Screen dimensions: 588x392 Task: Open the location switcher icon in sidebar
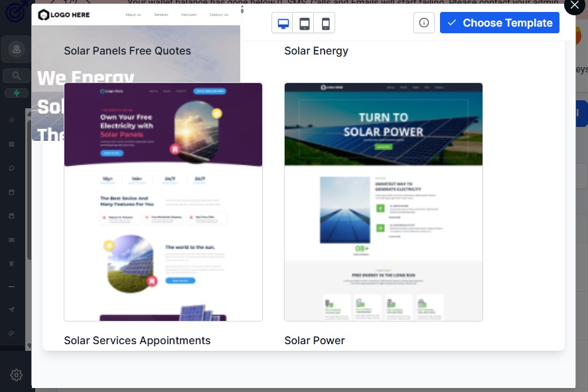(x=16, y=49)
